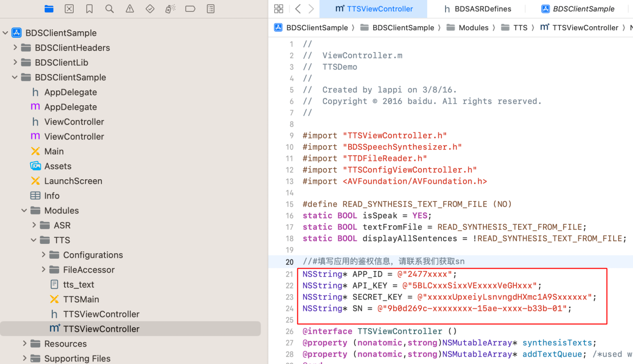The height and width of the screenshot is (364, 633).
Task: Click the @interface TTSViewController line
Action: point(379,331)
